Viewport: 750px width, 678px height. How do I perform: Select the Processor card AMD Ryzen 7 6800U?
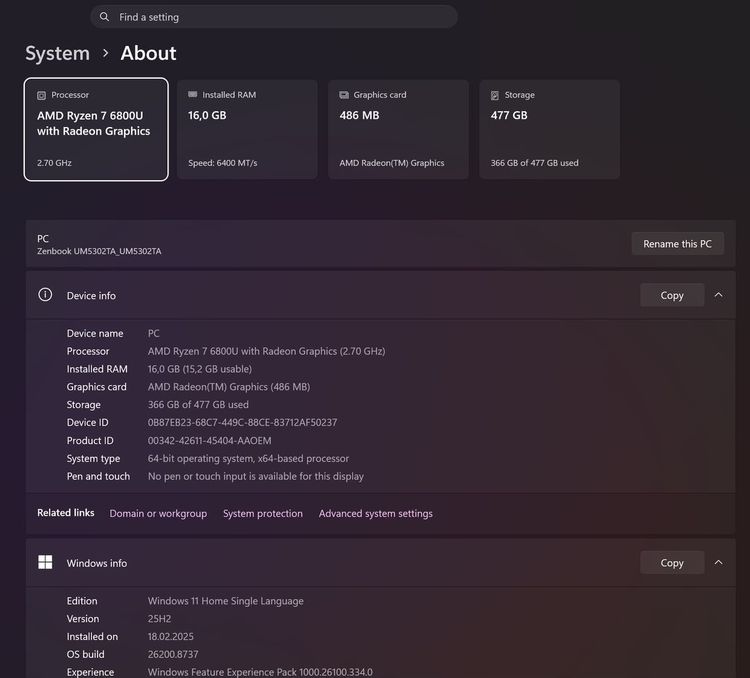click(96, 129)
